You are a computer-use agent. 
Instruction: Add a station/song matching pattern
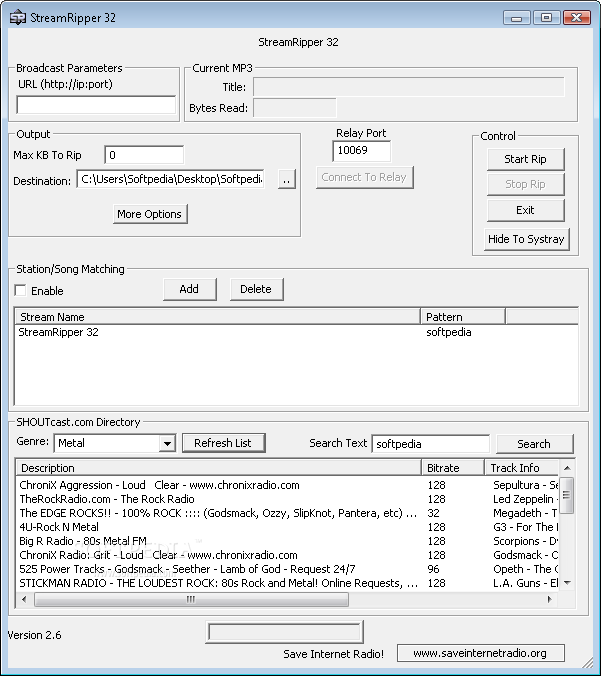[x=189, y=289]
